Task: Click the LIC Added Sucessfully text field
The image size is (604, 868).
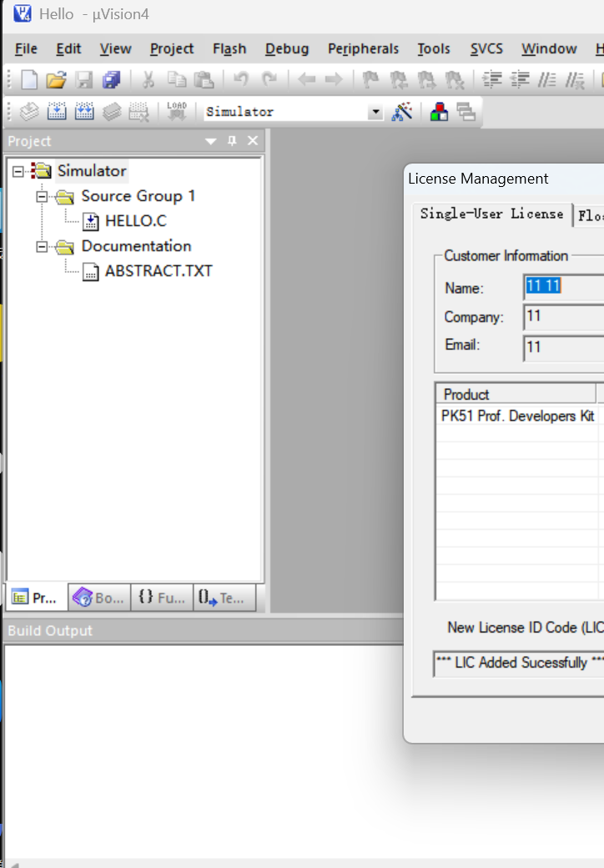Action: tap(519, 664)
